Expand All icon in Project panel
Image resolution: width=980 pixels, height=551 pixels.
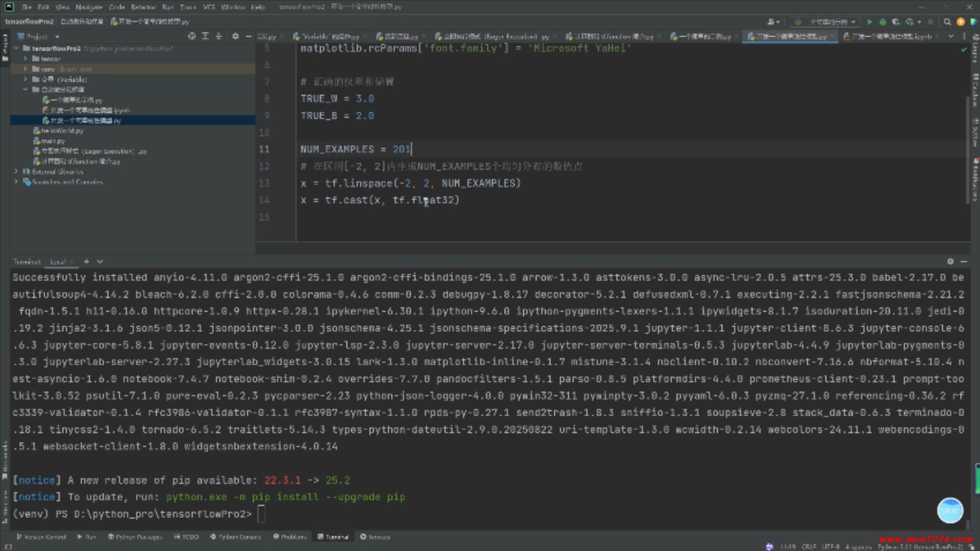pyautogui.click(x=205, y=36)
